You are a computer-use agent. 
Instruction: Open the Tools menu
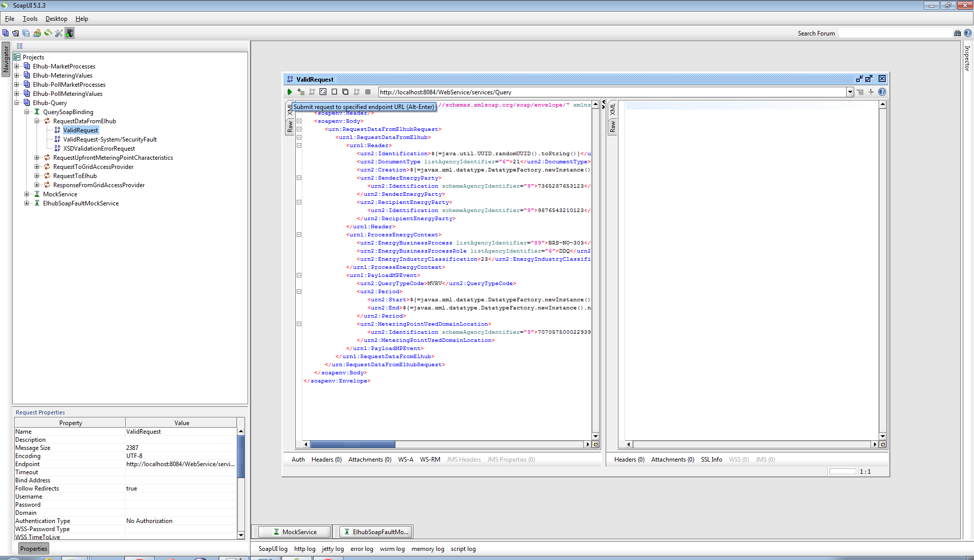coord(30,19)
